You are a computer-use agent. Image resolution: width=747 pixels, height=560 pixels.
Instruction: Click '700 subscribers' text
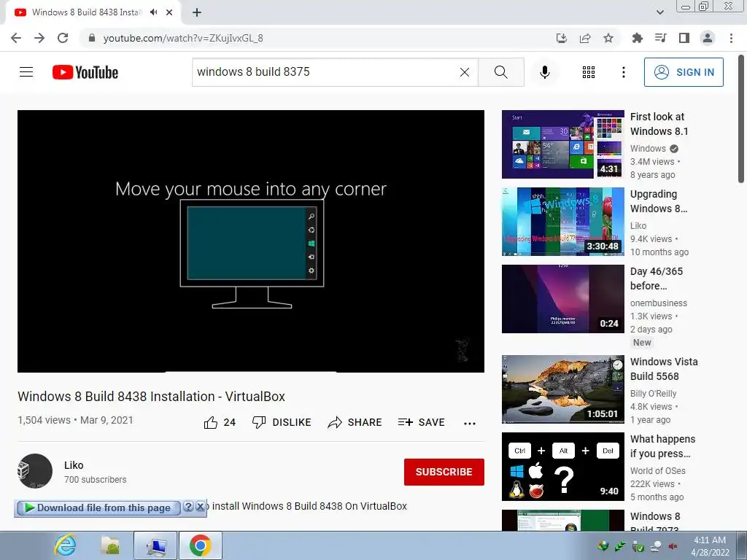(x=96, y=480)
